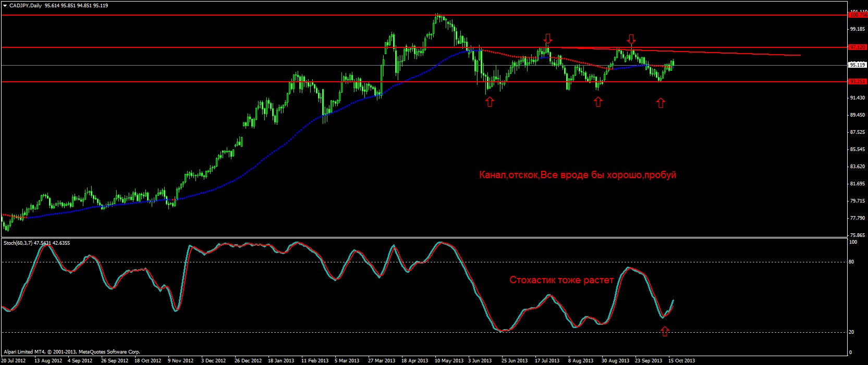The height and width of the screenshot is (365, 868).
Task: Click the 5 Mar 2013 date label
Action: 347,361
